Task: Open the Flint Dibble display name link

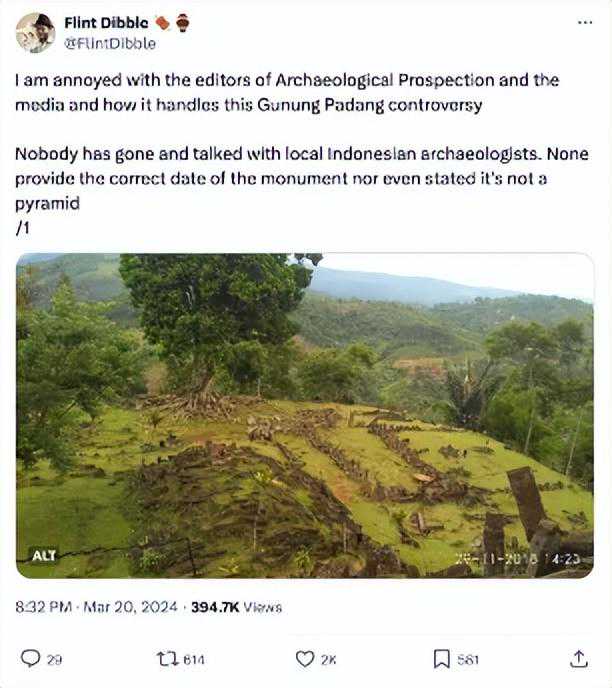Action: [106, 23]
